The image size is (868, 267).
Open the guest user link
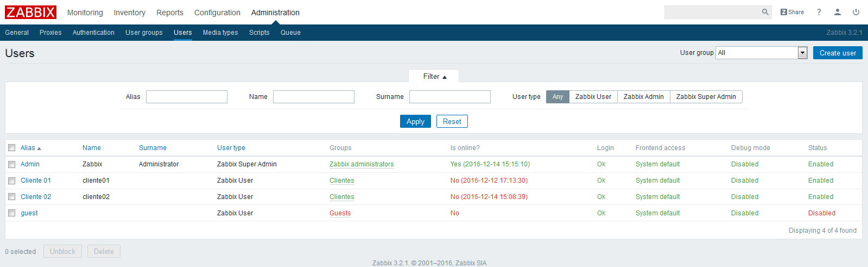click(x=29, y=213)
